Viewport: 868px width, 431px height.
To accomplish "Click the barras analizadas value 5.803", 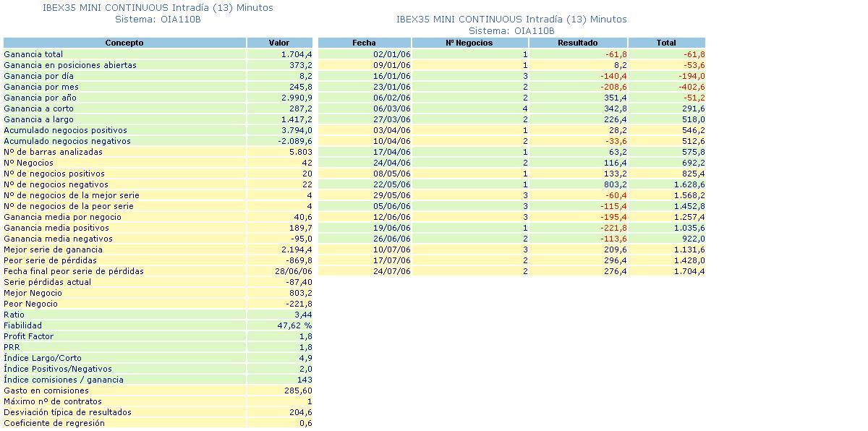I will coord(300,152).
